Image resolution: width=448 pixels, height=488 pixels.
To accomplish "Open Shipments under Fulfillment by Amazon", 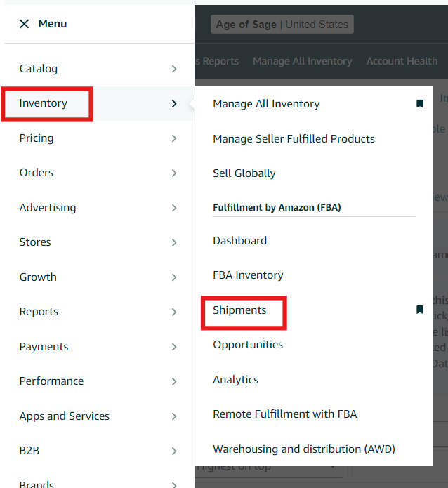I will pyautogui.click(x=239, y=310).
